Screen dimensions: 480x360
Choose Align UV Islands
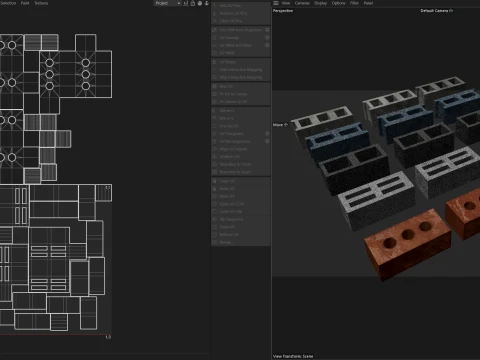click(241, 149)
